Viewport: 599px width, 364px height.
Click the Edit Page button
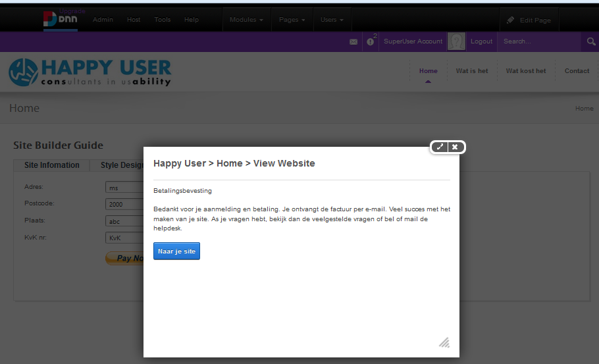click(529, 20)
